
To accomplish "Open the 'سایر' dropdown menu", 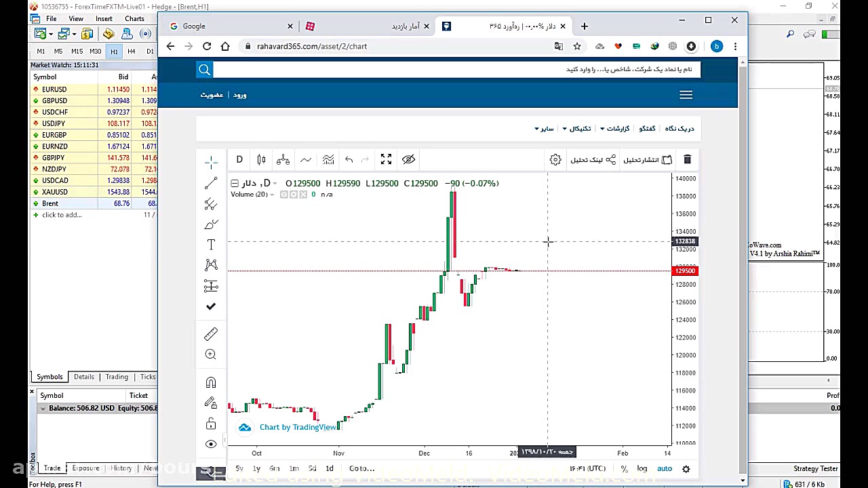I will point(544,128).
